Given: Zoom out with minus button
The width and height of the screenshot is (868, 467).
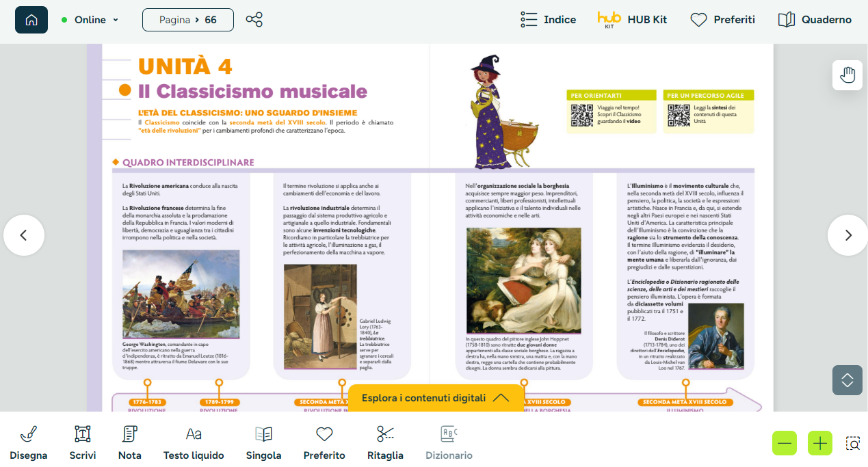Looking at the screenshot, I should coord(785,443).
